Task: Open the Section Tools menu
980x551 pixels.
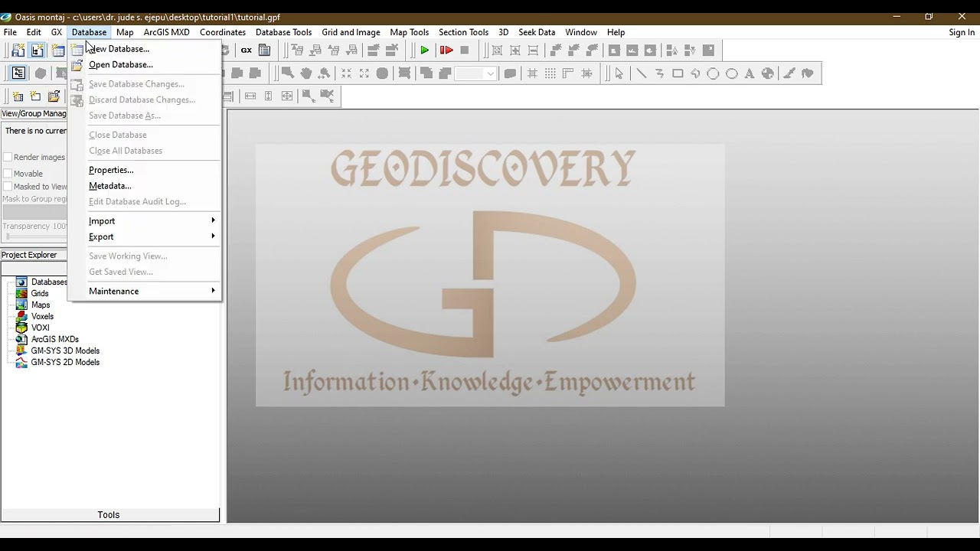Action: pos(464,32)
